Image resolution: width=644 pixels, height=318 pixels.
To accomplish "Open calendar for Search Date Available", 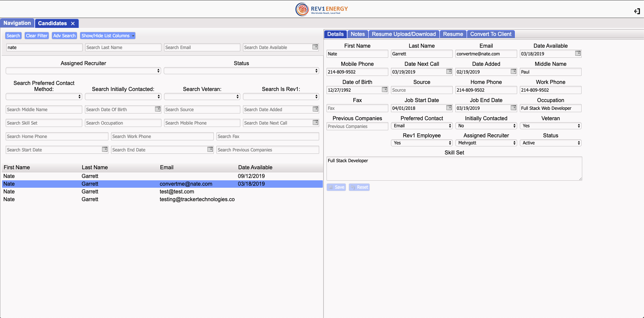I will pos(315,47).
